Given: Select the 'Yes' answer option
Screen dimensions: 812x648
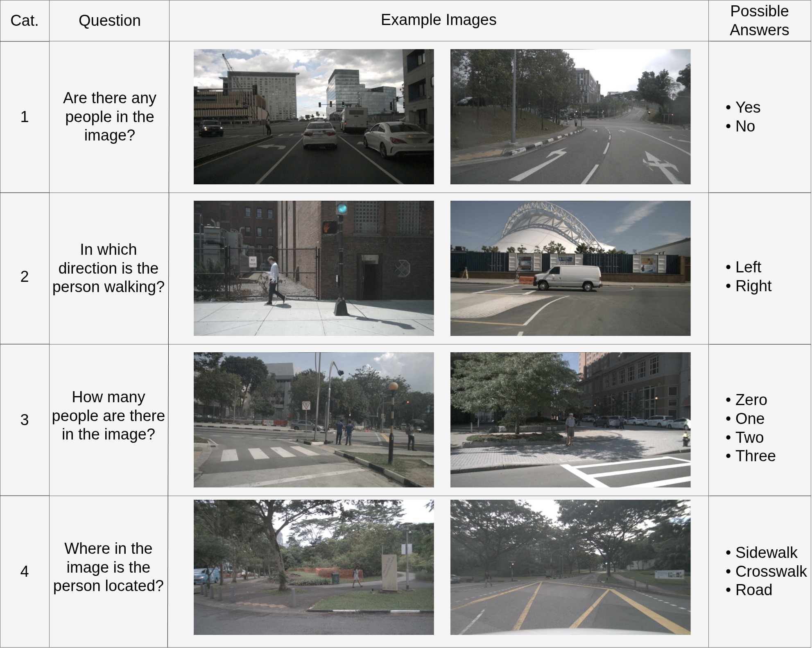Looking at the screenshot, I should (x=747, y=107).
